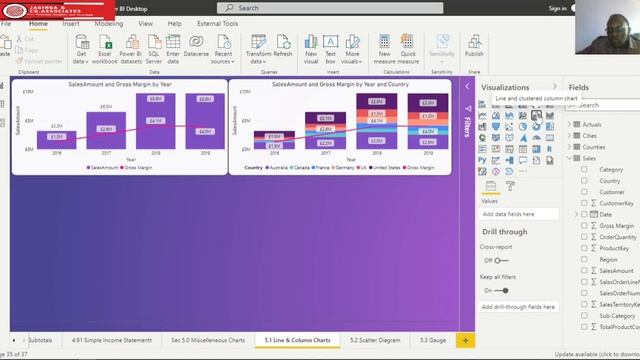Toggle the Cross-report switch
Screen dimensions: 640x360
pyautogui.click(x=501, y=260)
